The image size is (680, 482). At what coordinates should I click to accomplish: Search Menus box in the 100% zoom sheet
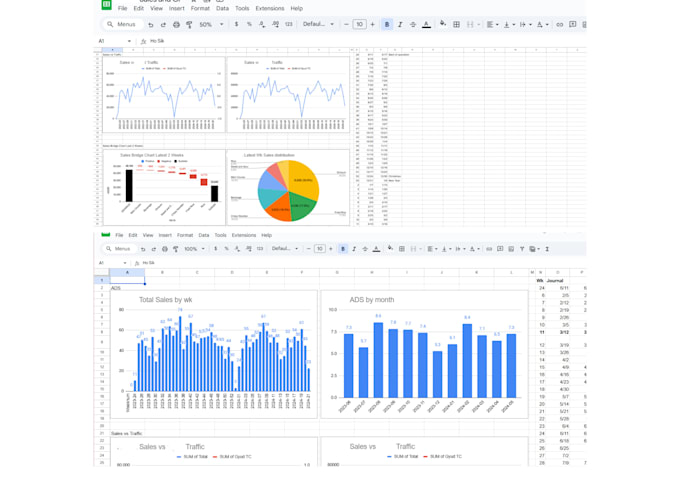pyautogui.click(x=118, y=249)
